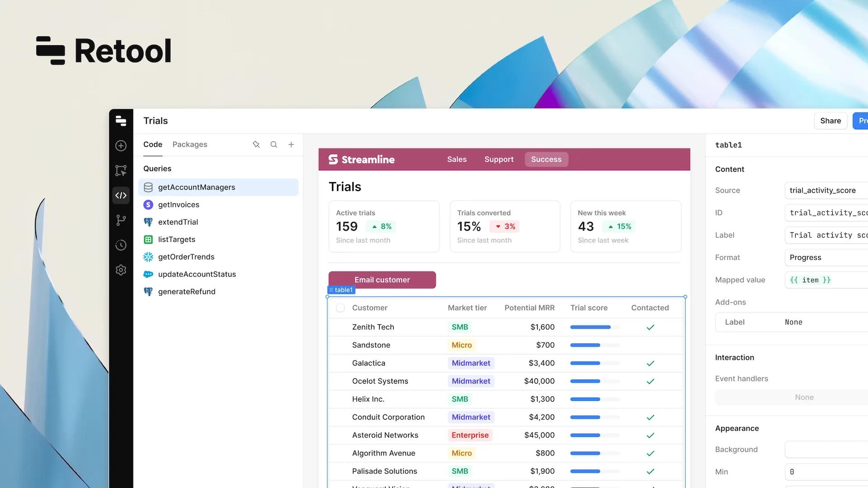The height and width of the screenshot is (488, 868).
Task: Click the Share button
Action: (x=830, y=121)
